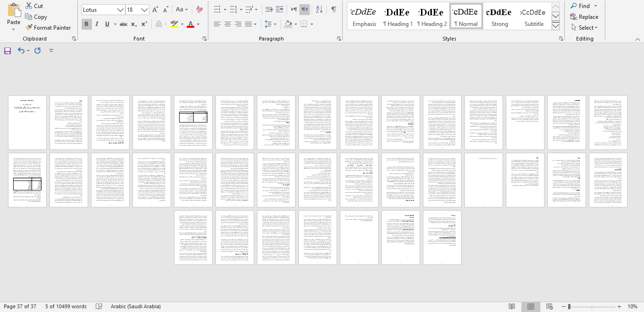
Task: Apply the yellow text highlight color
Action: point(174,24)
